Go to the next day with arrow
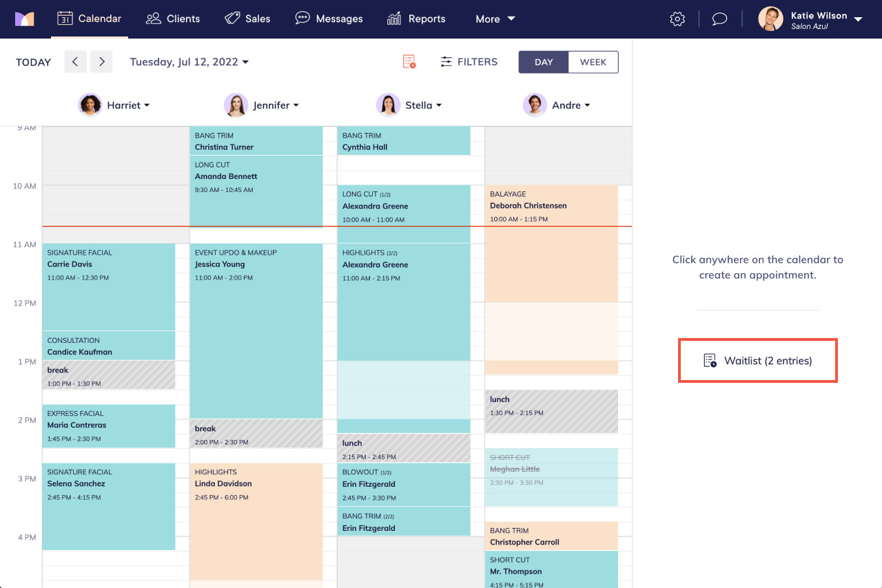This screenshot has height=588, width=882. point(101,61)
